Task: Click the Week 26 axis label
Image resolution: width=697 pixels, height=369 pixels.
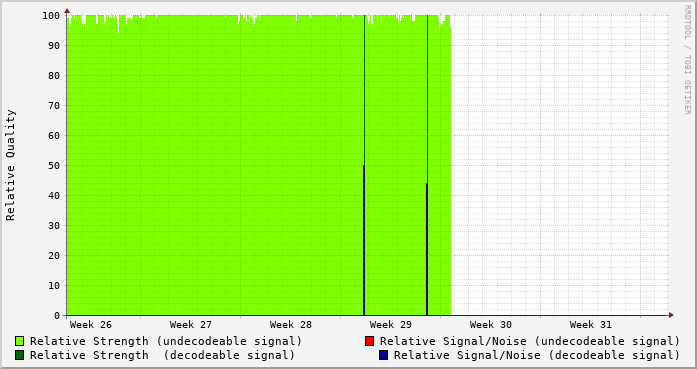Action: point(91,325)
